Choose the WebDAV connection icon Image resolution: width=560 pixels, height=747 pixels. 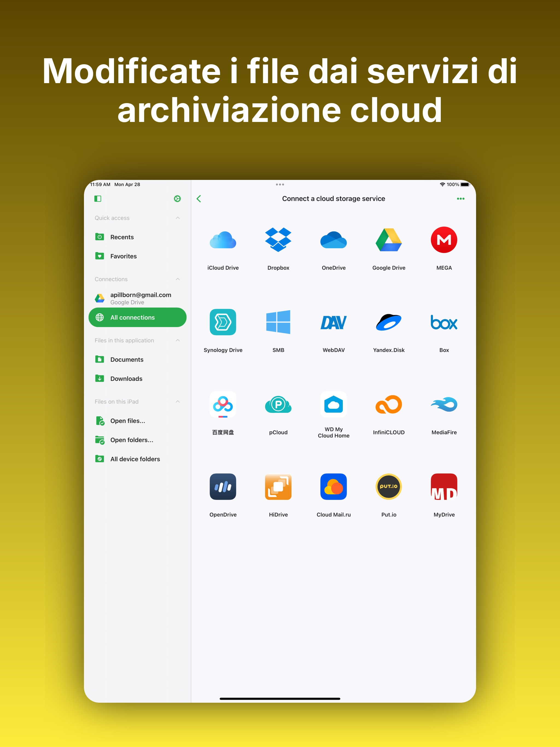tap(334, 322)
